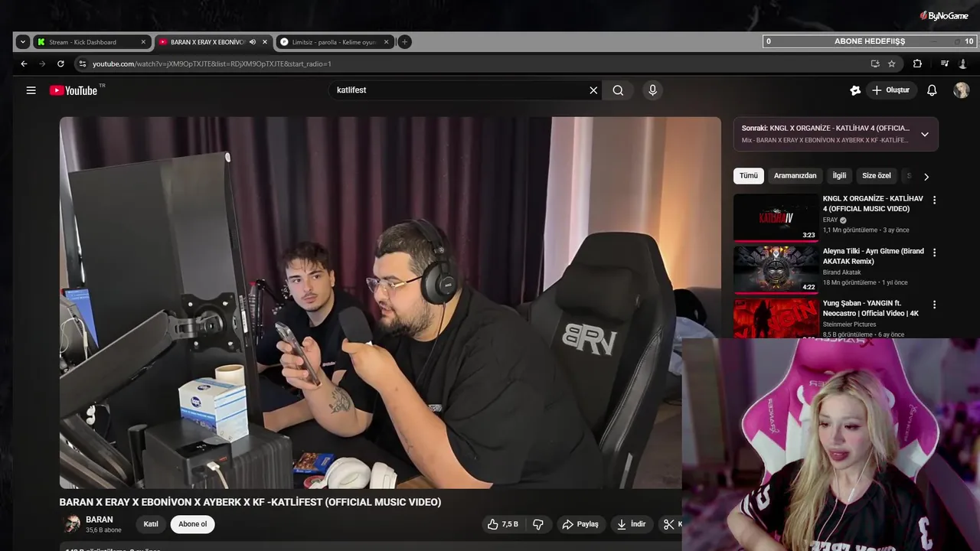The height and width of the screenshot is (551, 980).
Task: Open the BARAN channel name link
Action: click(100, 520)
